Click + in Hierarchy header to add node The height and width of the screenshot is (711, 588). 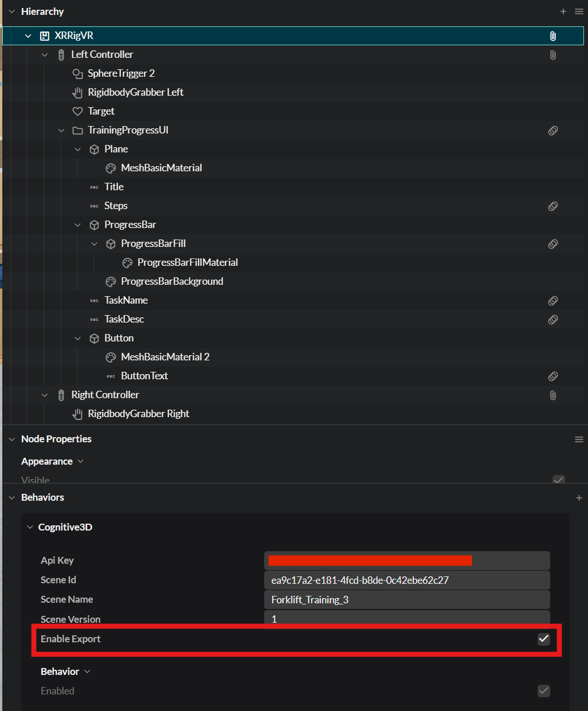[x=563, y=11]
